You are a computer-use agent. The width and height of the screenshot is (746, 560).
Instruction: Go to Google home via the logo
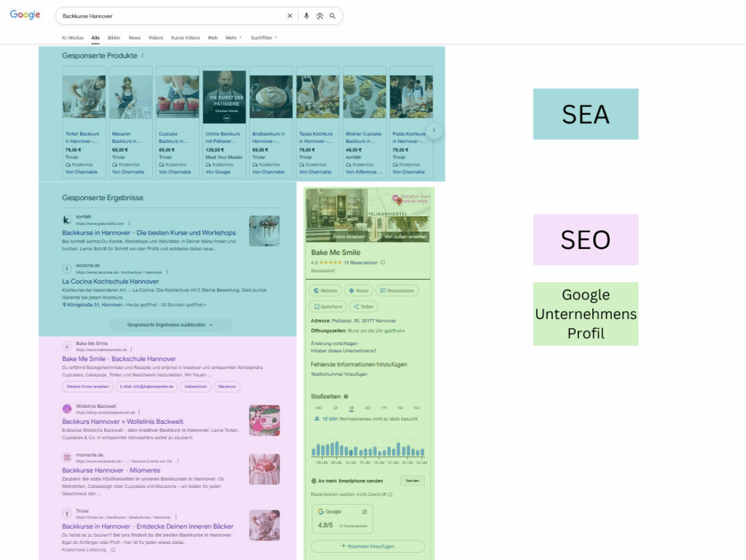(25, 15)
